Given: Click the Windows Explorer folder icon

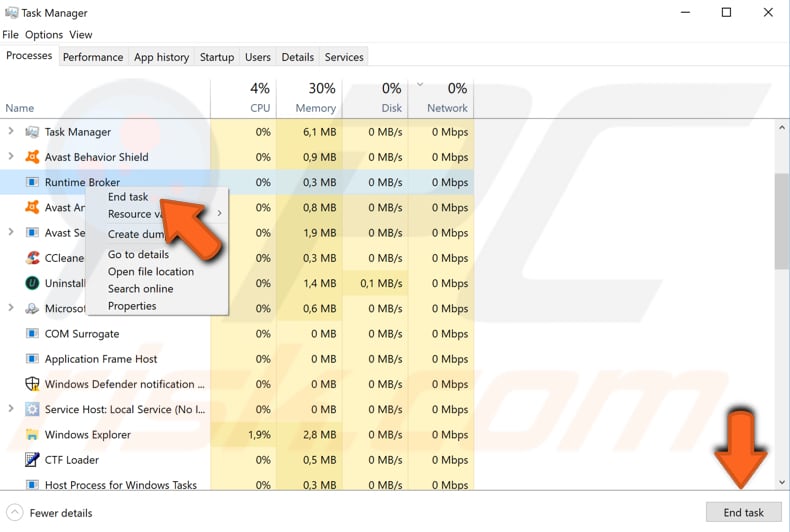Looking at the screenshot, I should (32, 434).
